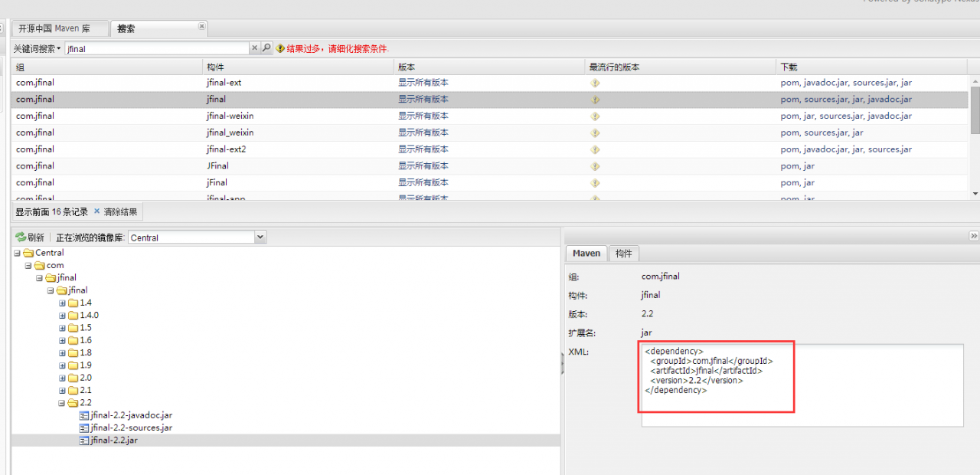Click the popular version icon for jfinal-ext
This screenshot has height=475, width=980.
595,83
